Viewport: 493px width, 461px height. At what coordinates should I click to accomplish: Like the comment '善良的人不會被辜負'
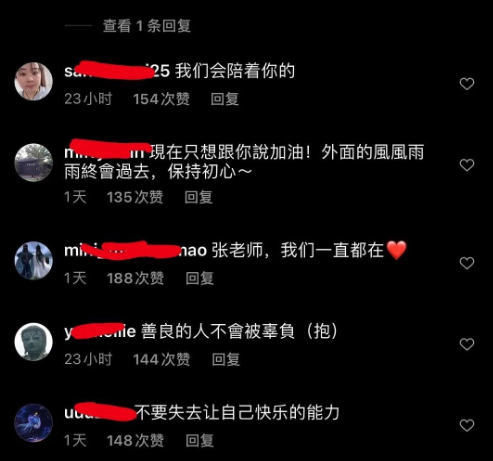click(x=467, y=344)
